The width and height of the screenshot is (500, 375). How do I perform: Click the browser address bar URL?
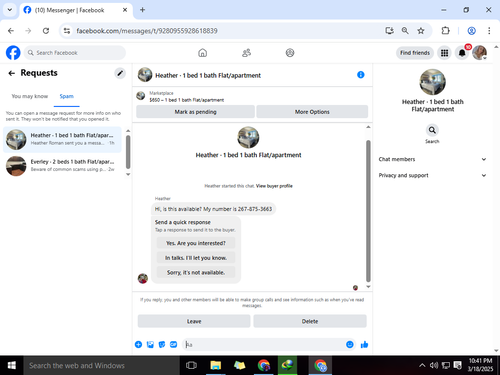click(x=147, y=31)
